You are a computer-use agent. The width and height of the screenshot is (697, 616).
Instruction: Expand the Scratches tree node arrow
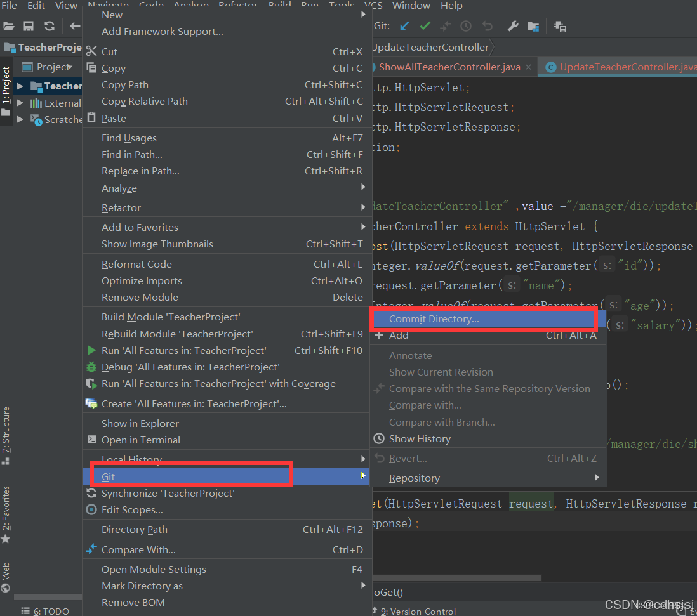pyautogui.click(x=20, y=119)
